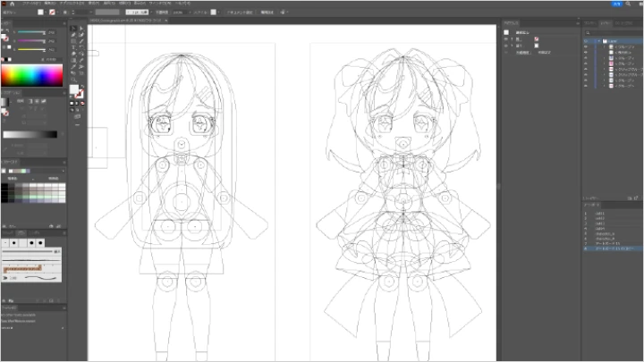Open the ヘルプ (Help) menu
644x362 pixels.
point(183,4)
